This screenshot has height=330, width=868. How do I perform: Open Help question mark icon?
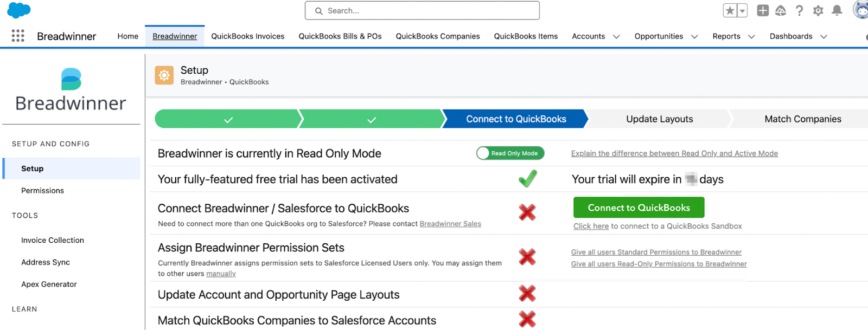coord(799,10)
